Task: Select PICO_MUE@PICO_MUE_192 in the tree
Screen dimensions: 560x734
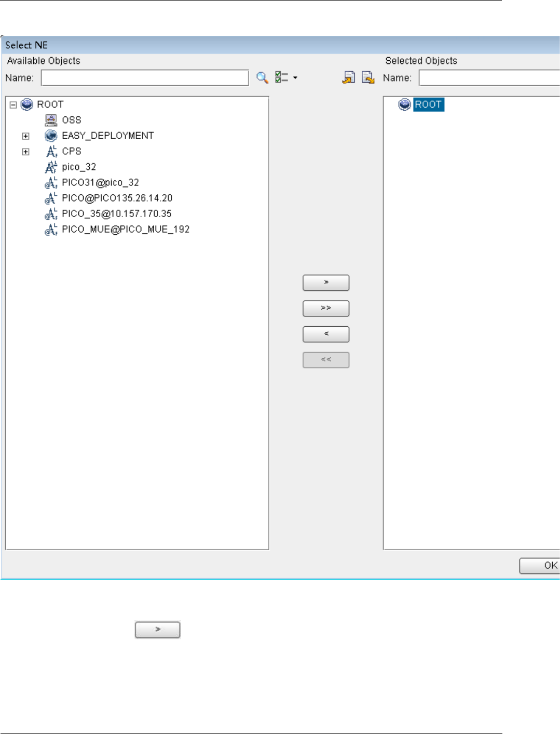Action: pos(126,229)
